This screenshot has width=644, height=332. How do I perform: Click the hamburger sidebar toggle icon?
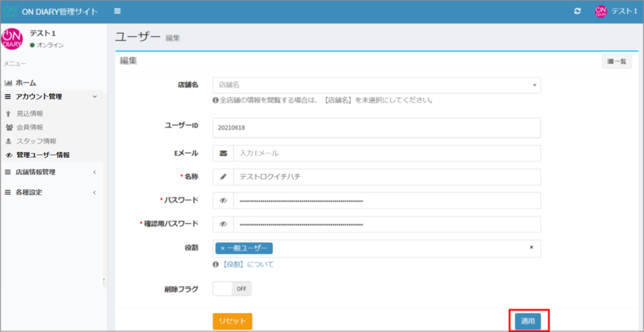(118, 12)
